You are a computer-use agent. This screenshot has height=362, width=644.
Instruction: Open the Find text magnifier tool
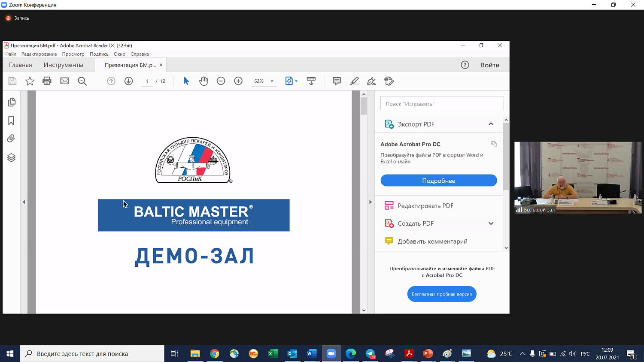(x=82, y=81)
